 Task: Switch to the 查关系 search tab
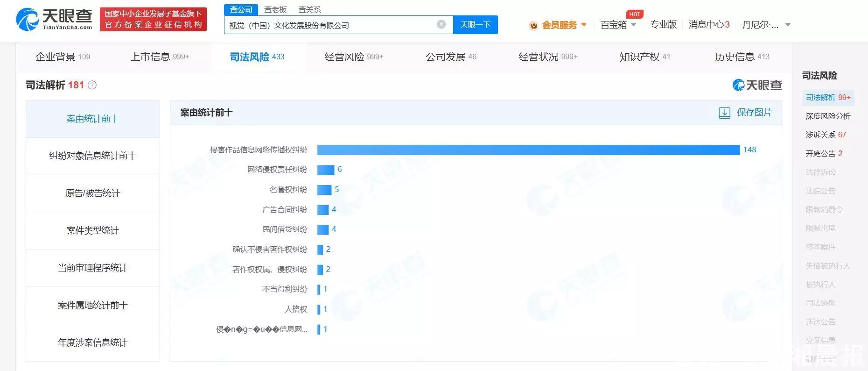[309, 9]
